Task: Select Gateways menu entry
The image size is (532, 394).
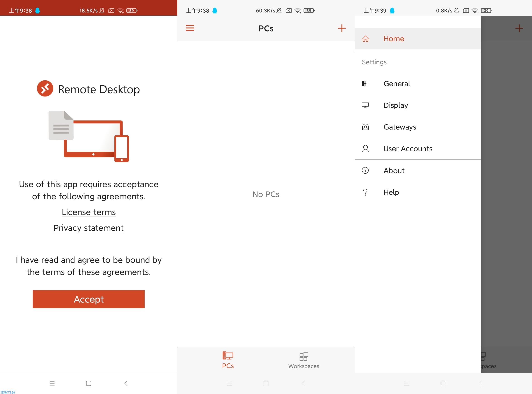Action: click(x=400, y=127)
